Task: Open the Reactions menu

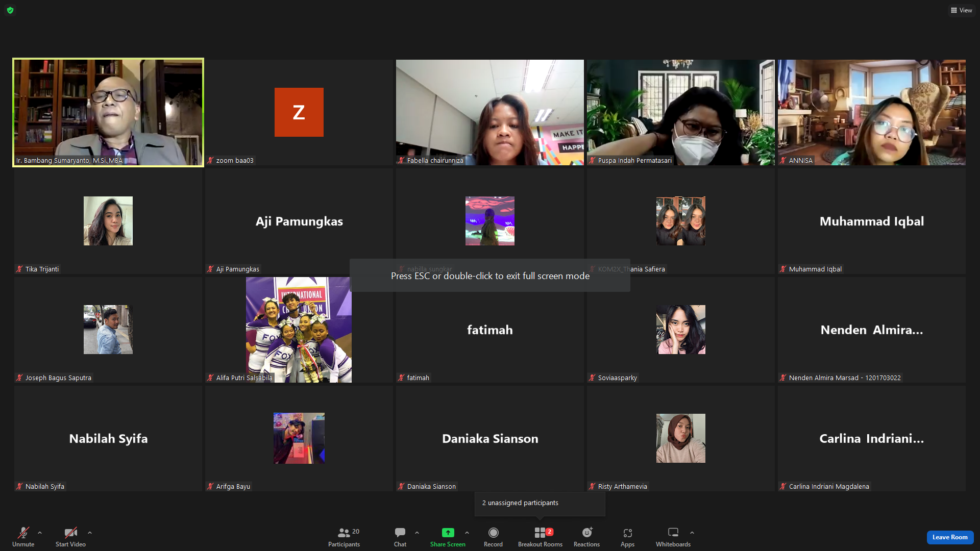Action: pyautogui.click(x=586, y=537)
